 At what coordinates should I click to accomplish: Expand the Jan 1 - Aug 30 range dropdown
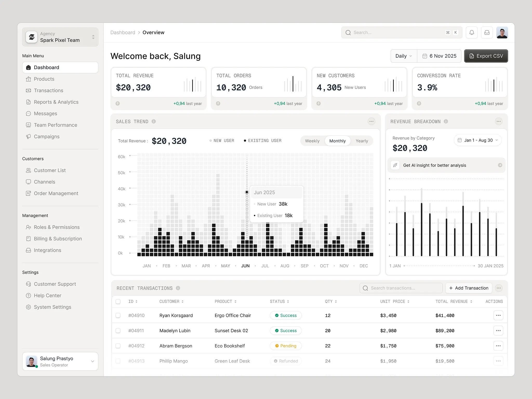click(478, 140)
